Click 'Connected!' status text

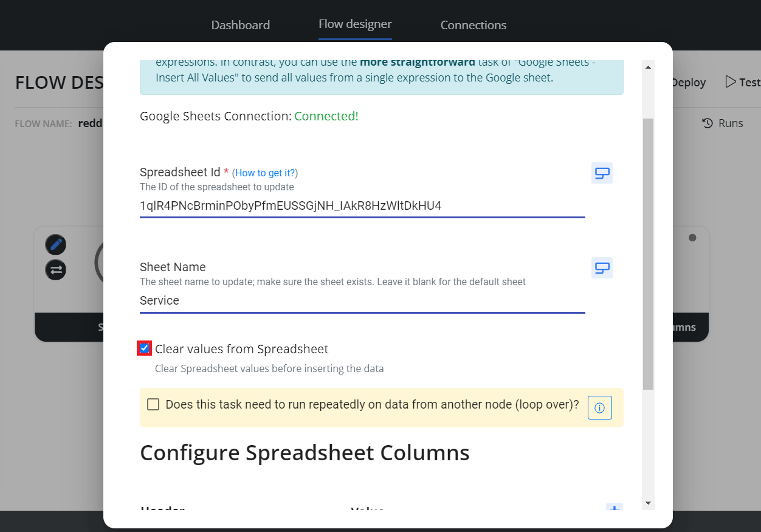[x=326, y=116]
